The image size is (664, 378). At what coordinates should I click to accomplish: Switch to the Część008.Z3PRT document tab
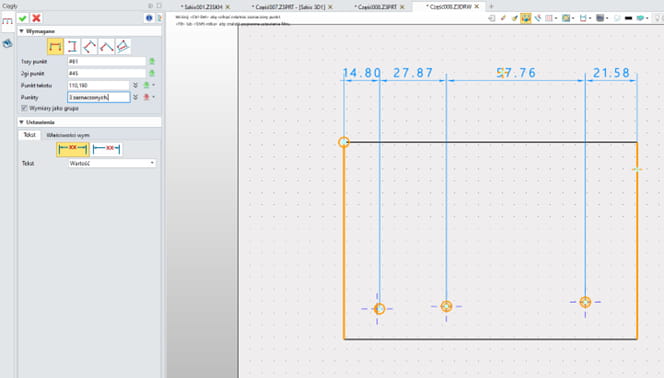pos(376,7)
